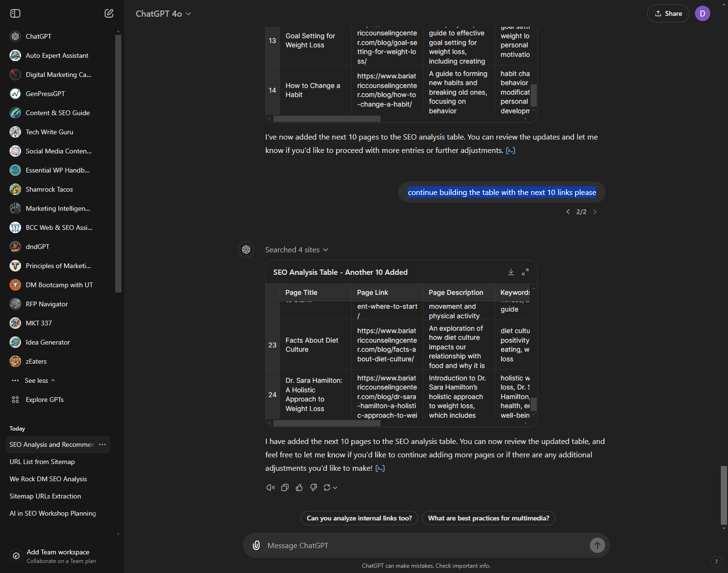Copy the assistant response

click(285, 487)
